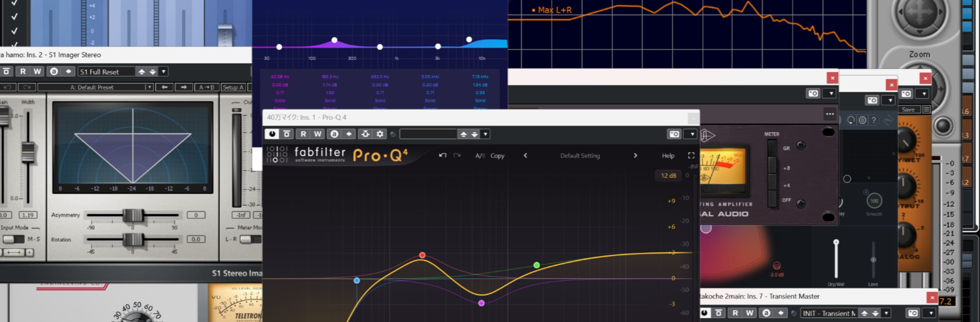The width and height of the screenshot is (980, 322).
Task: Enable Read automation (R) in S1 Imager window
Action: 23,71
